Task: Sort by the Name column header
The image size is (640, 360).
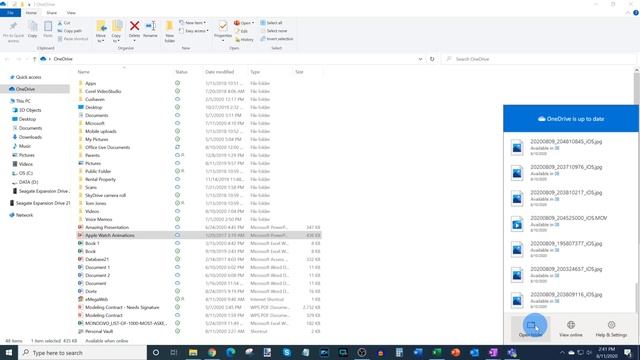Action: (84, 72)
